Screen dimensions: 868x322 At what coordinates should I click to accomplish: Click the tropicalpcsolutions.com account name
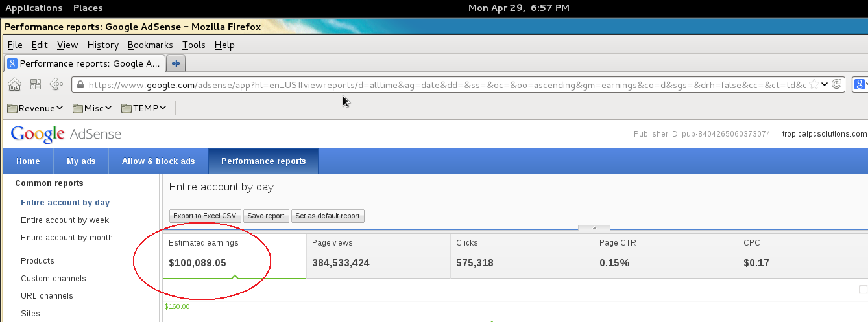[x=825, y=134]
